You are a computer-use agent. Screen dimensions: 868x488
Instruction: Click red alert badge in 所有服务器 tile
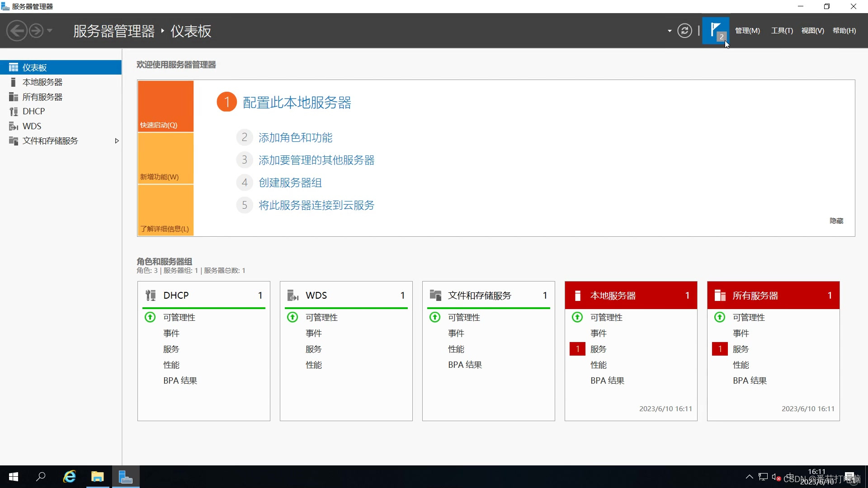[x=720, y=349]
